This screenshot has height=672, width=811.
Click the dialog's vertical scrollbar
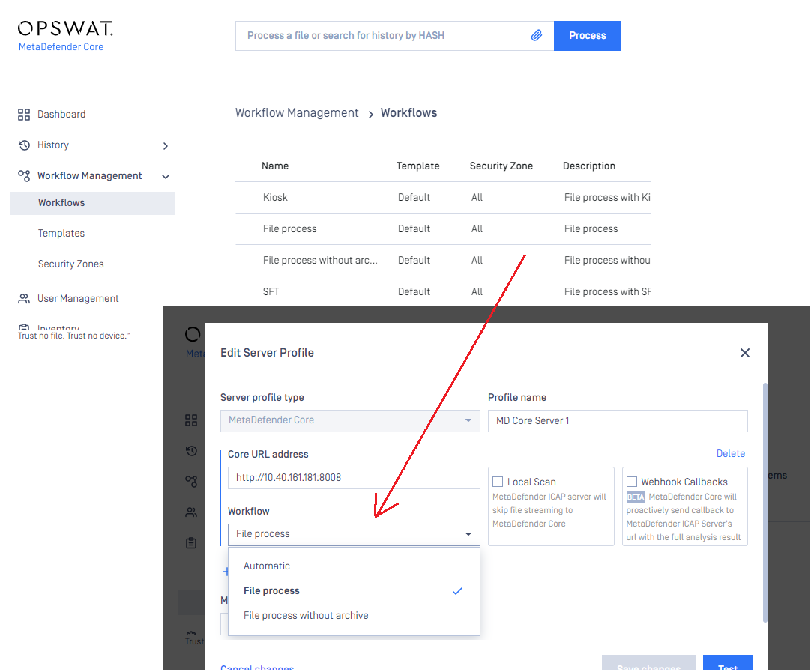pyautogui.click(x=765, y=503)
